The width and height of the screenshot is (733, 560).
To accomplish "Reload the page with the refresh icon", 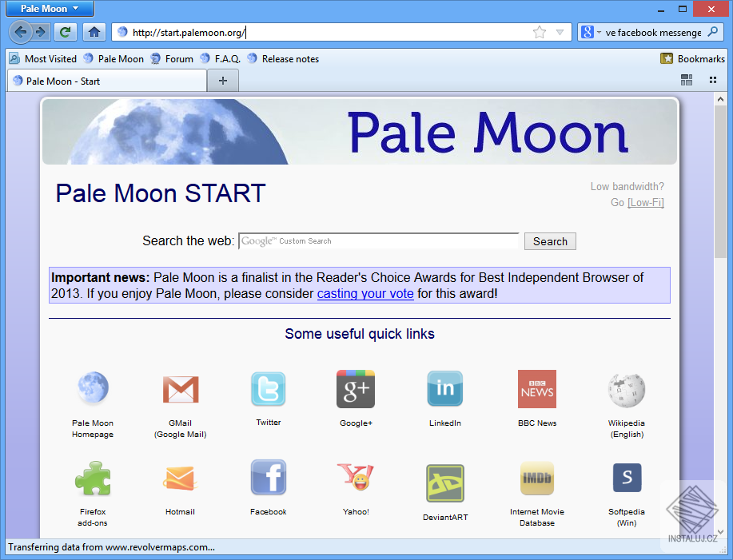I will 65,32.
